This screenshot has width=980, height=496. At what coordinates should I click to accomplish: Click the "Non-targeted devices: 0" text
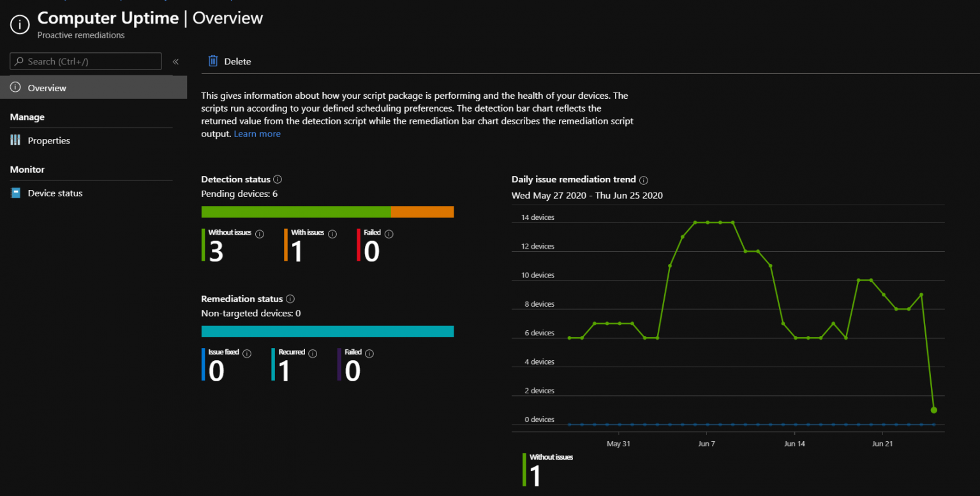tap(251, 313)
